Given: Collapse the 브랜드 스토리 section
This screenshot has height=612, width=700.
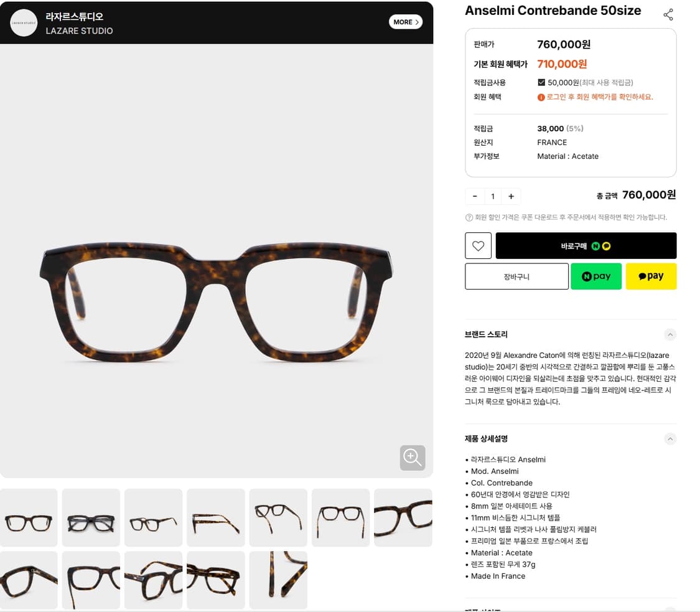Looking at the screenshot, I should [670, 334].
